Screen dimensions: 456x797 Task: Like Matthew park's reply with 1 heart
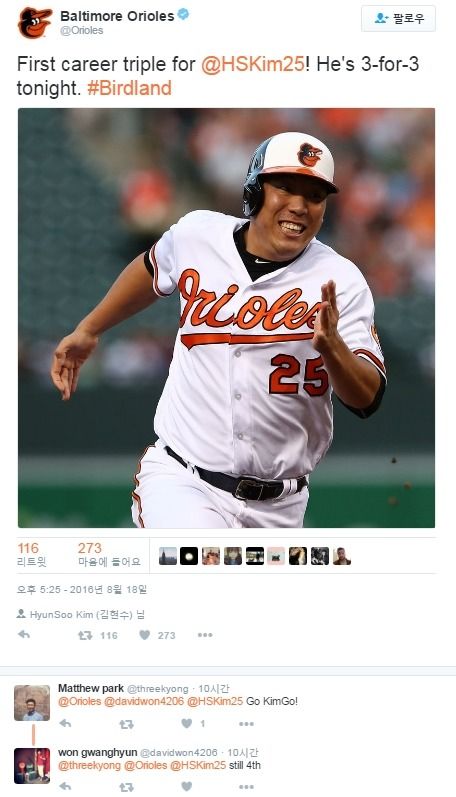(x=193, y=723)
